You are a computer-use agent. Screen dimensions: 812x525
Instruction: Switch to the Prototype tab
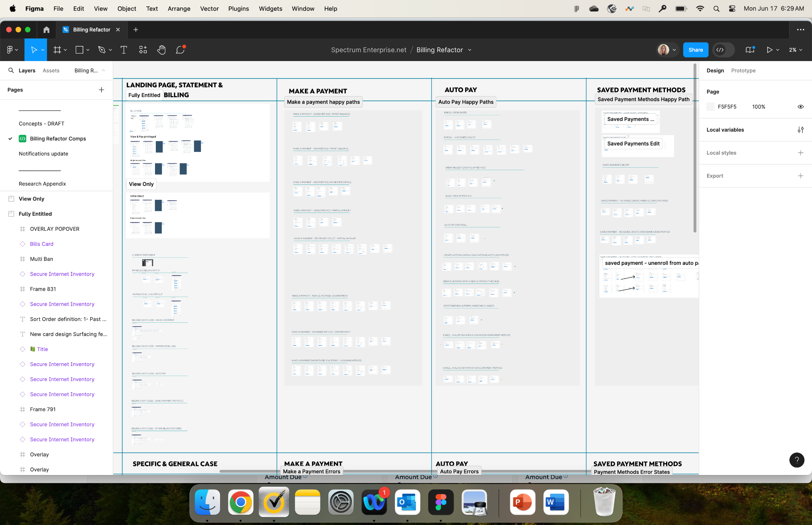click(x=743, y=71)
